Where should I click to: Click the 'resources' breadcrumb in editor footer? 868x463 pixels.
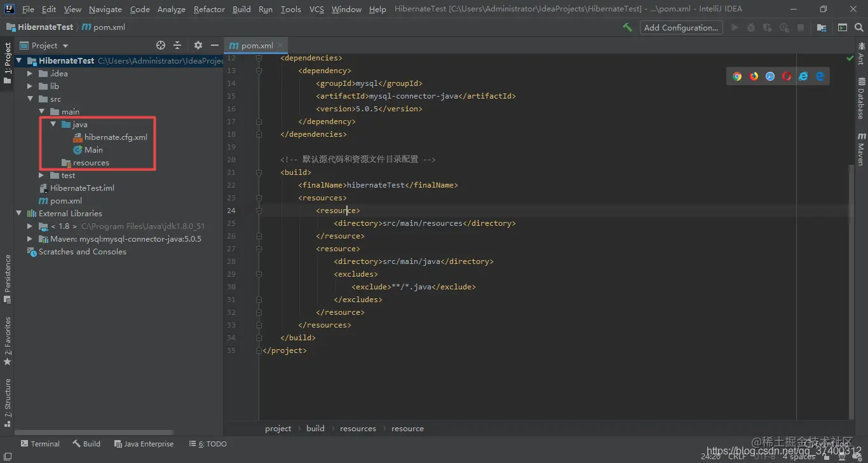pos(358,429)
